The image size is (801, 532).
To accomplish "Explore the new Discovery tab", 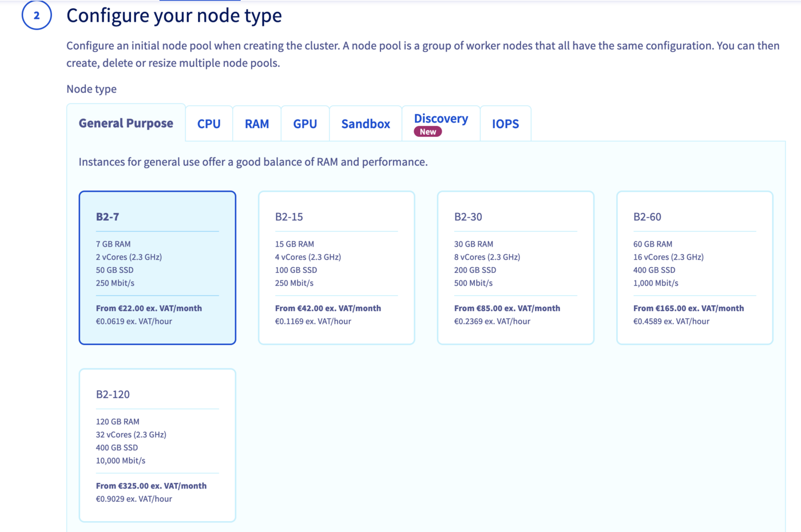I will [x=441, y=118].
